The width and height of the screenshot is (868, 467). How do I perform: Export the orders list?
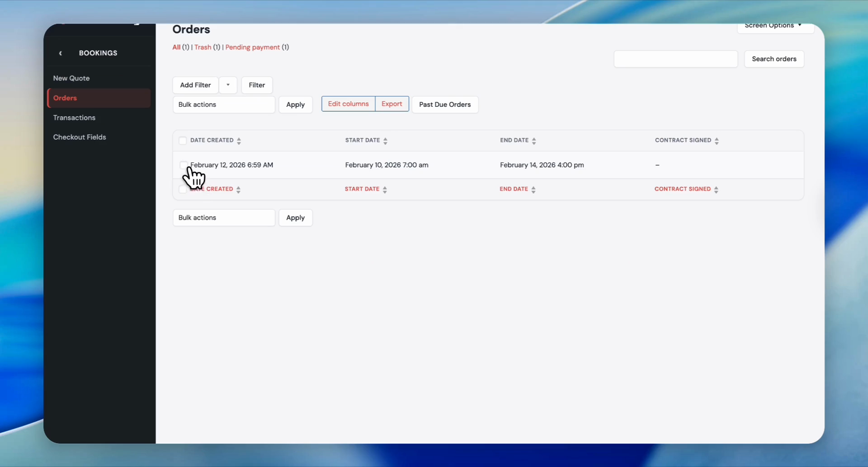[392, 104]
